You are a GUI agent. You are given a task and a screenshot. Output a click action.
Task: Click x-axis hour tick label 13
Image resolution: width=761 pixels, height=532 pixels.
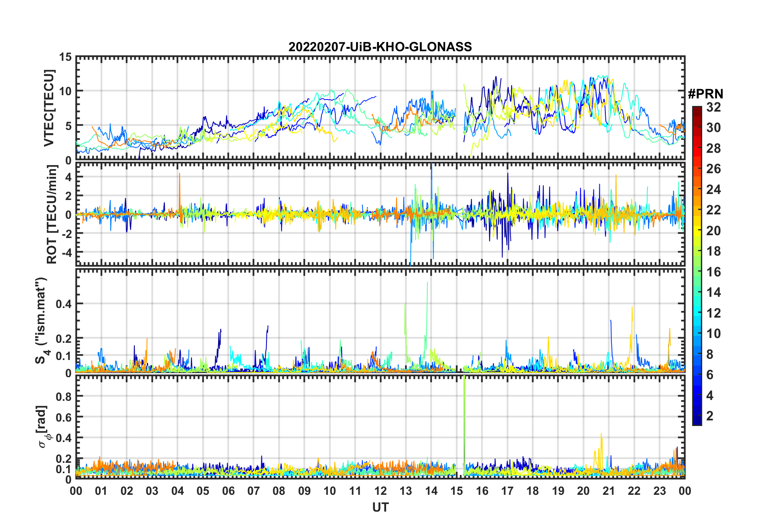pyautogui.click(x=406, y=491)
